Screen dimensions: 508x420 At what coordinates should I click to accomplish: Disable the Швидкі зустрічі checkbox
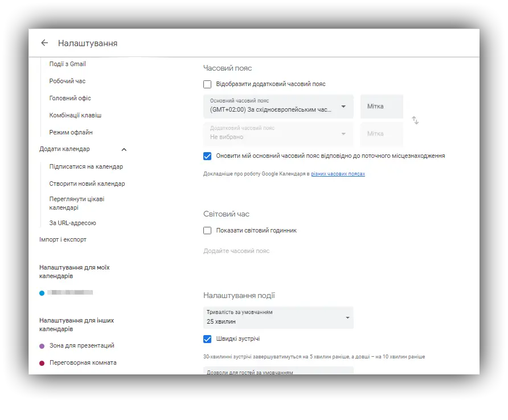207,339
